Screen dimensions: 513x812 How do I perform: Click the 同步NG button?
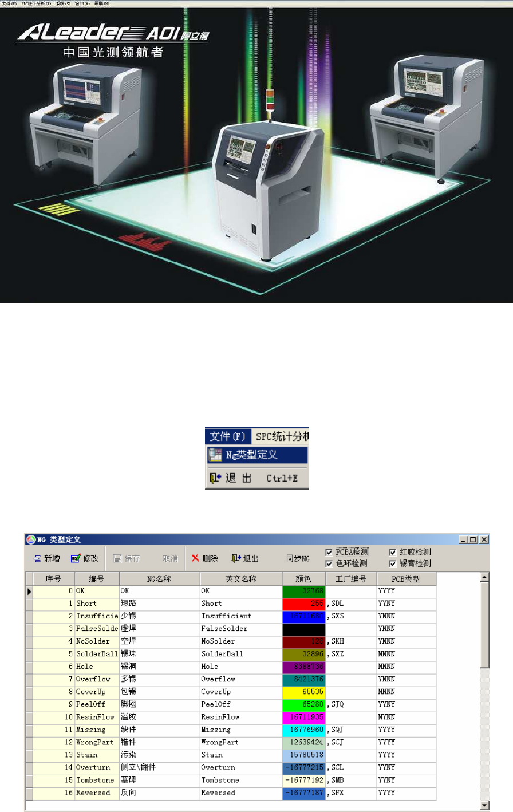[x=298, y=558]
